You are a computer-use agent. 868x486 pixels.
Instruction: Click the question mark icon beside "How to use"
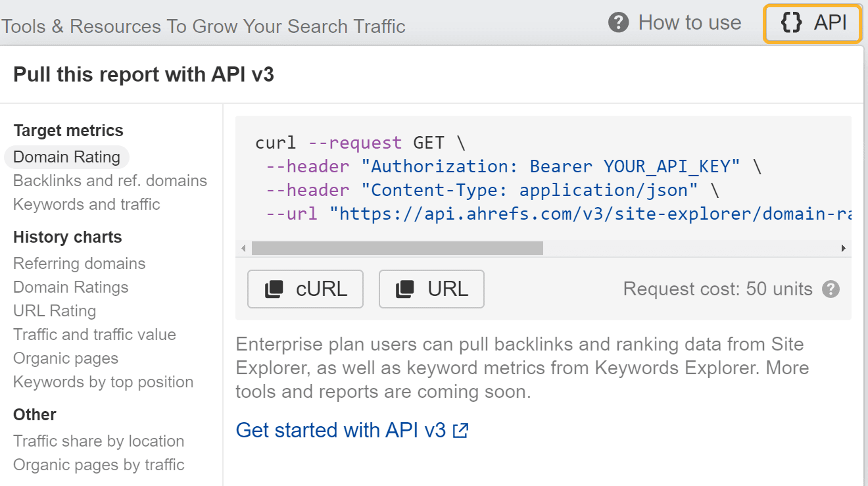(619, 22)
